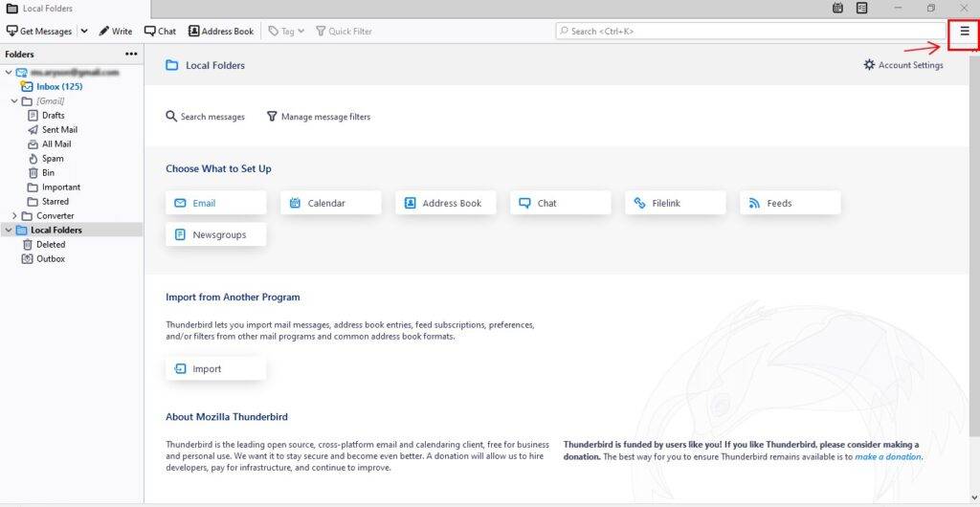This screenshot has height=507, width=980.
Task: Collapse the [Gmail] folder group
Action: click(x=14, y=101)
